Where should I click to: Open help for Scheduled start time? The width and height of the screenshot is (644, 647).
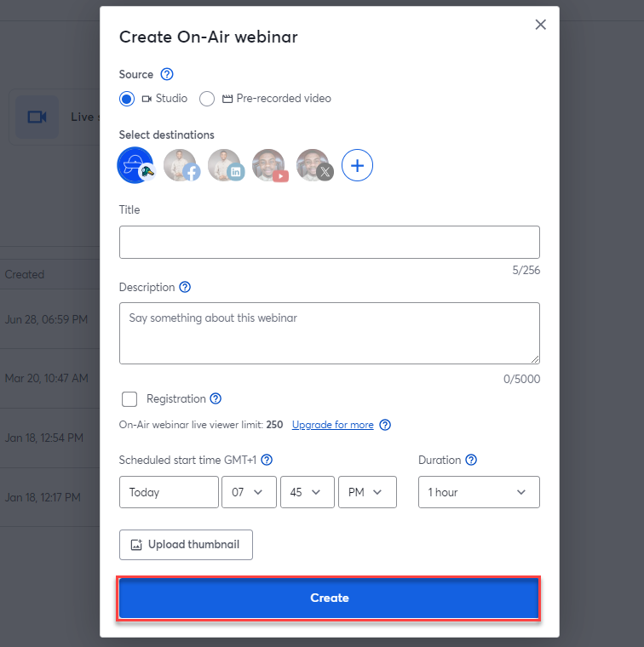[267, 460]
